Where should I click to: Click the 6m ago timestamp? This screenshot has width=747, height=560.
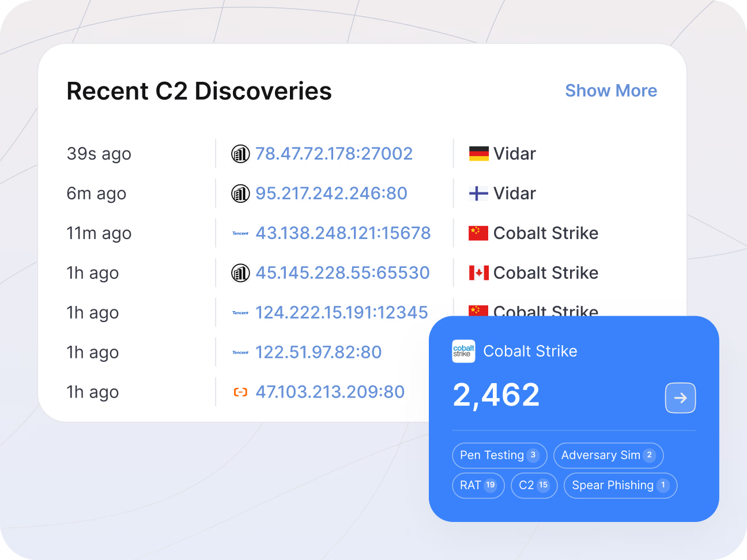[96, 194]
